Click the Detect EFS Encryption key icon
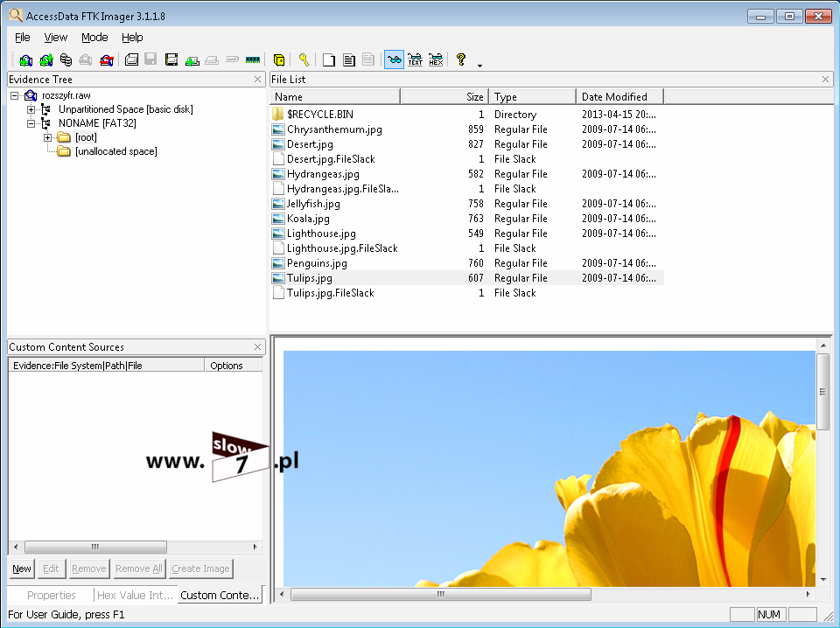Viewport: 840px width, 628px height. (x=304, y=60)
